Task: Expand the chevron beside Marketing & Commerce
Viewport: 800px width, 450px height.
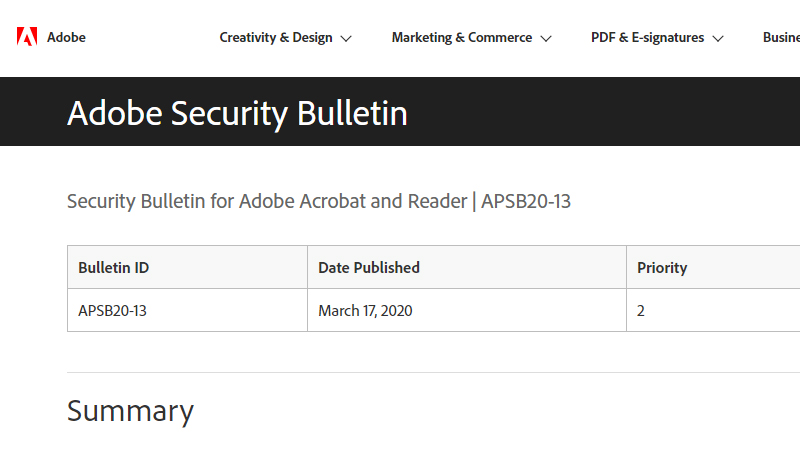Action: pos(546,38)
